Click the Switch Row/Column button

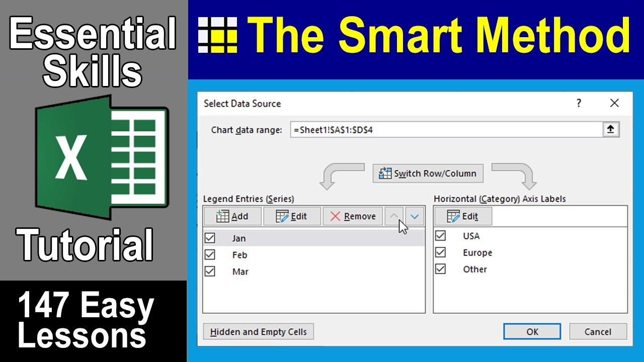428,173
